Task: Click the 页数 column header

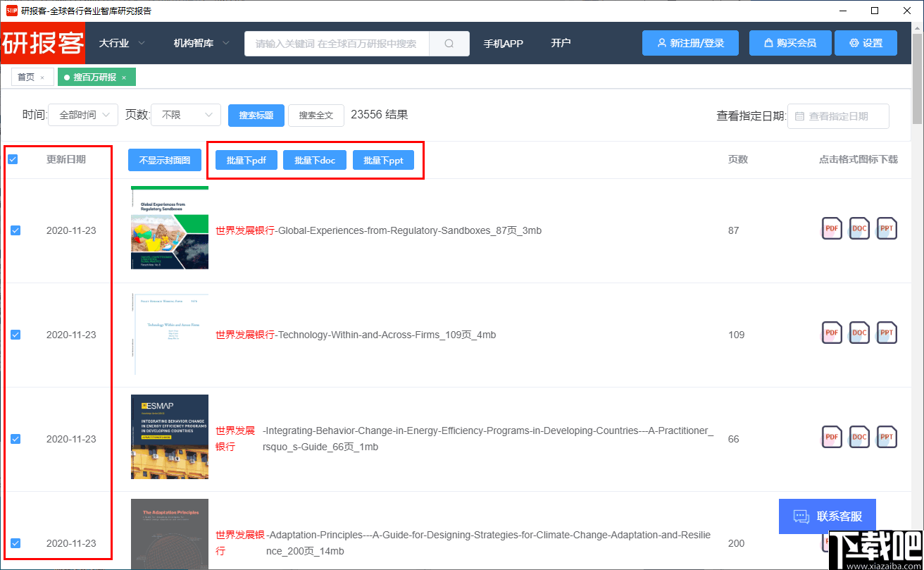Action: (x=738, y=159)
